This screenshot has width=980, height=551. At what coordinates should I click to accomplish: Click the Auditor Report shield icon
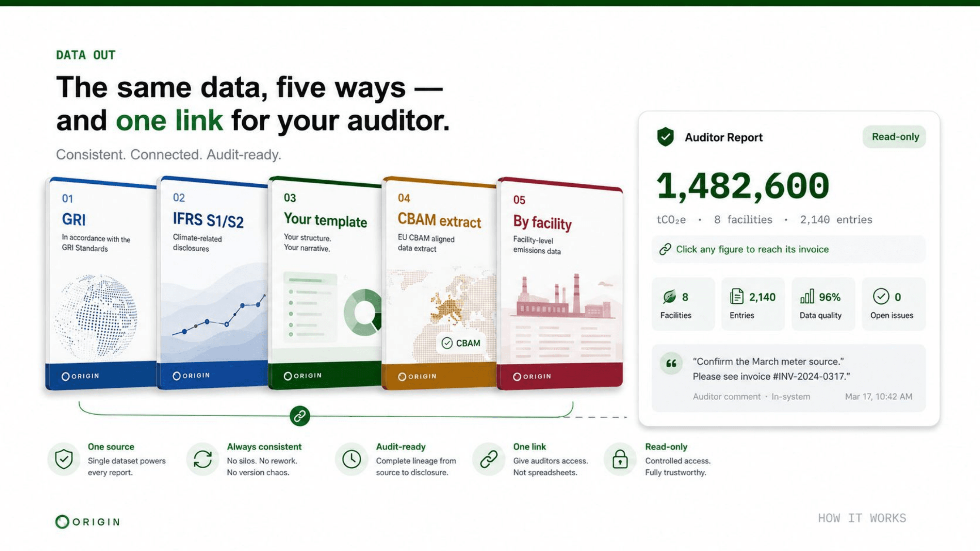point(665,137)
